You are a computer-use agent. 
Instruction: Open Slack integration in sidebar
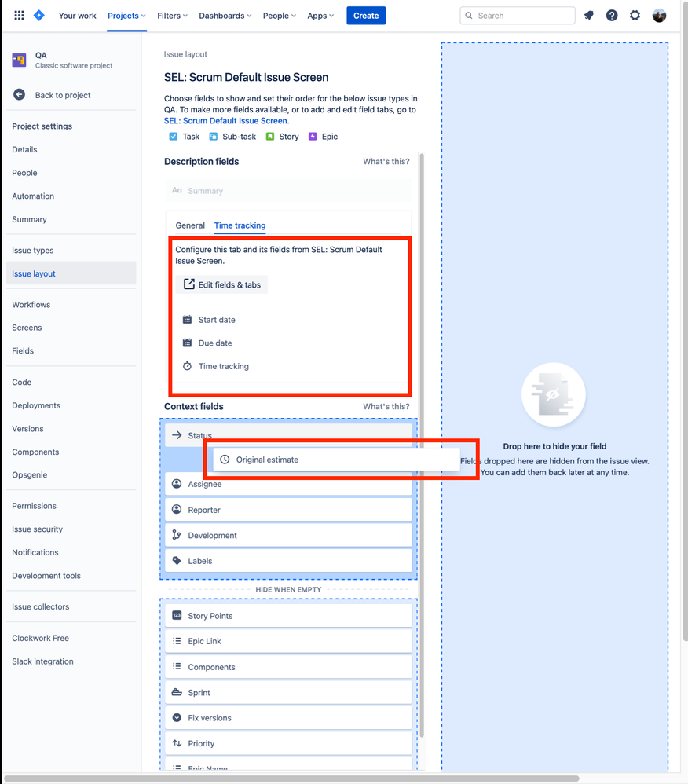[42, 661]
